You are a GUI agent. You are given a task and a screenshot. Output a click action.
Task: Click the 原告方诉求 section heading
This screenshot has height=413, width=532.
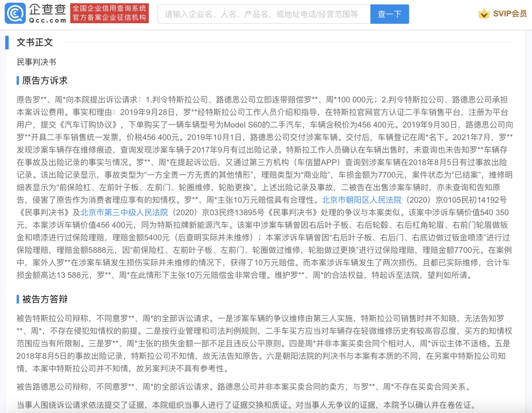tap(45, 81)
